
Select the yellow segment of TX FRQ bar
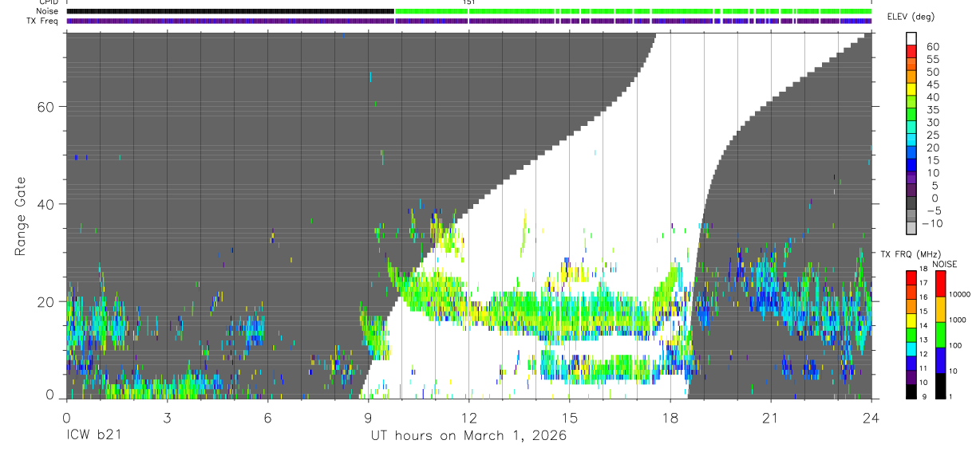click(911, 320)
